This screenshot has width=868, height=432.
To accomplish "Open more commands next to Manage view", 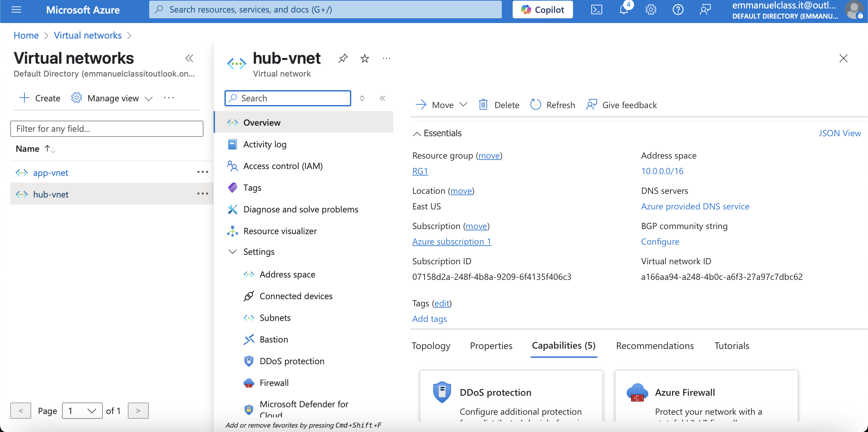I will pos(169,98).
